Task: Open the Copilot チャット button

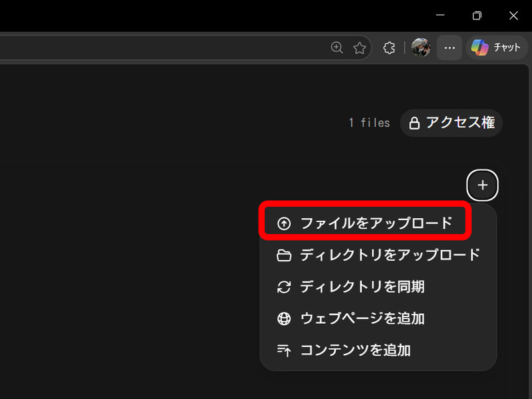Action: [497, 47]
